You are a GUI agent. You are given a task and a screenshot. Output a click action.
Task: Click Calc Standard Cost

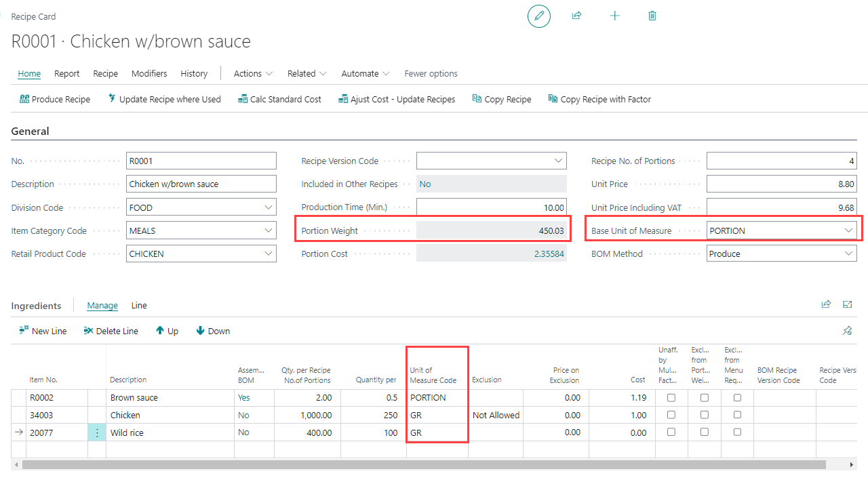click(279, 99)
